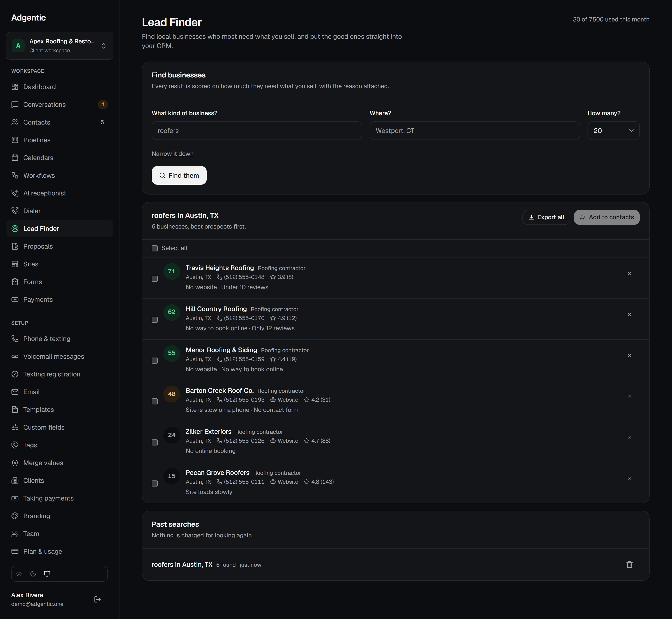Navigate to Plan & usage
This screenshot has width=672, height=619.
pyautogui.click(x=59, y=551)
